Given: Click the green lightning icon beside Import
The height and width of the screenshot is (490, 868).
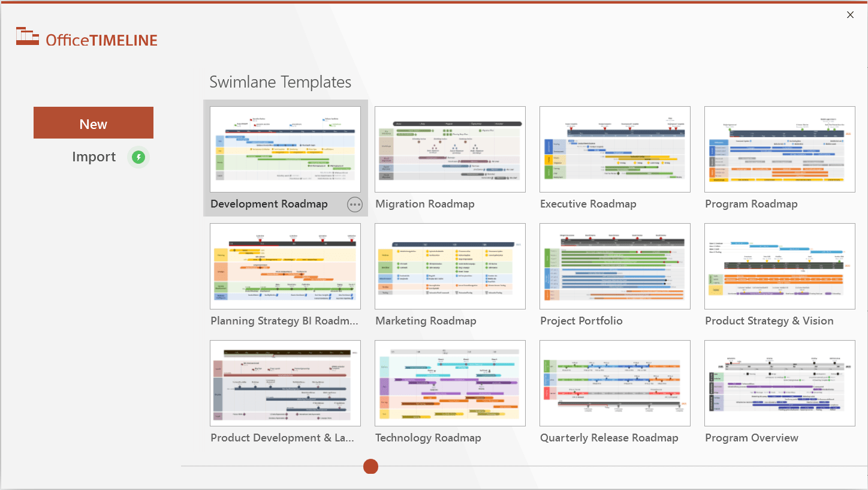Looking at the screenshot, I should pyautogui.click(x=138, y=157).
